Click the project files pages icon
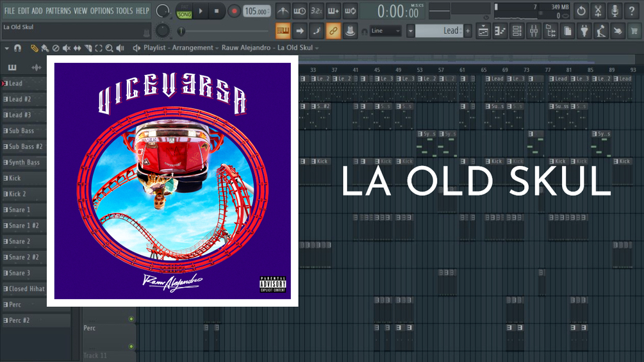 568,31
